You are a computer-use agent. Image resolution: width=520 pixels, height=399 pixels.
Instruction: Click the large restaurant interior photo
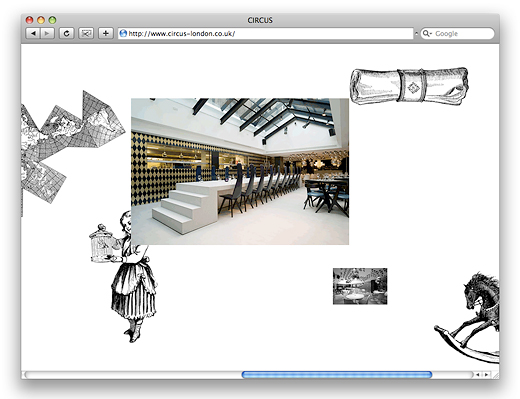pyautogui.click(x=240, y=171)
